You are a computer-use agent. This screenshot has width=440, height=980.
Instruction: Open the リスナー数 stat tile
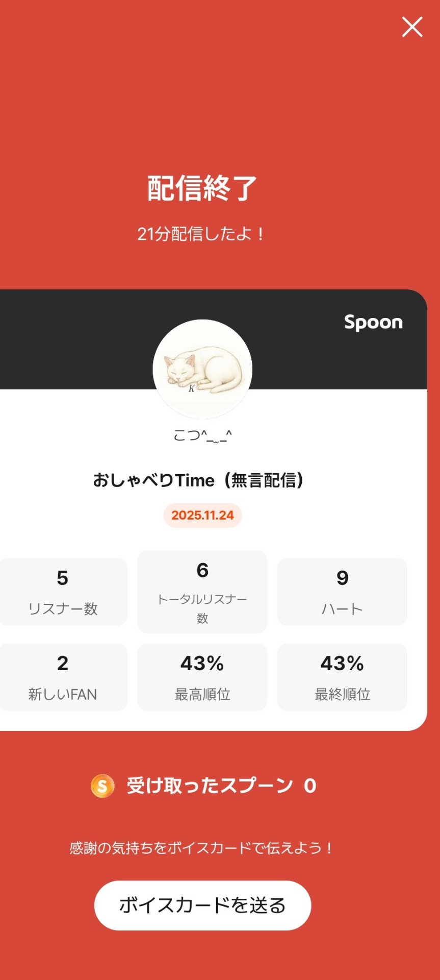coord(63,592)
